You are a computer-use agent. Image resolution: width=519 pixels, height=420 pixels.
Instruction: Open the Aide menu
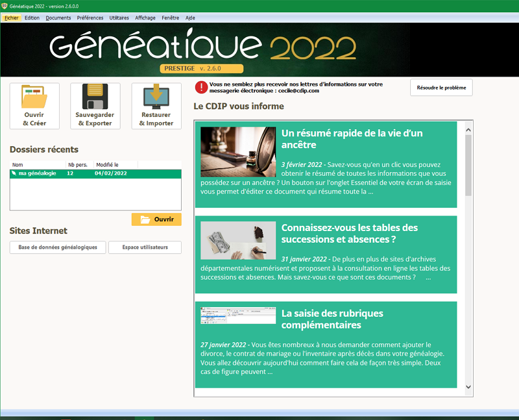[x=190, y=18]
